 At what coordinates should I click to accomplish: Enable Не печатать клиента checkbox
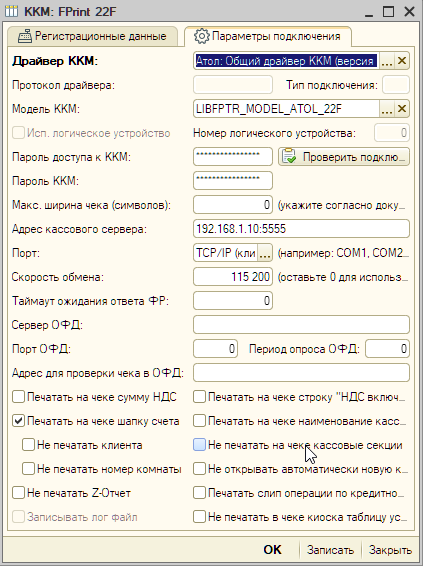[28, 445]
